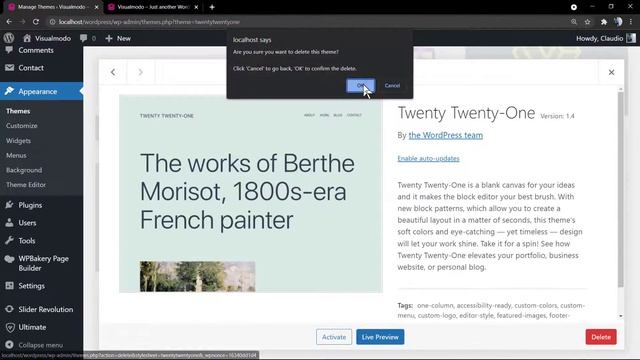Switch to the Manage Themes browser tab
Screen dimensions: 640x360
(x=52, y=7)
